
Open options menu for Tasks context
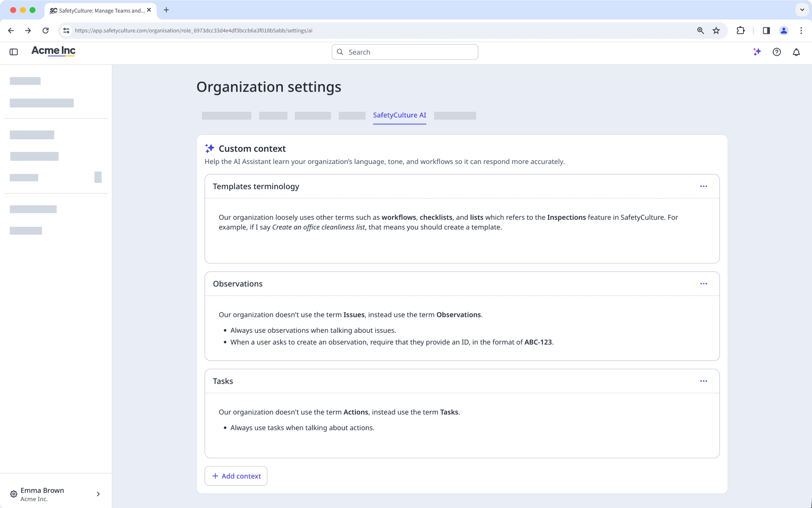[x=704, y=381]
